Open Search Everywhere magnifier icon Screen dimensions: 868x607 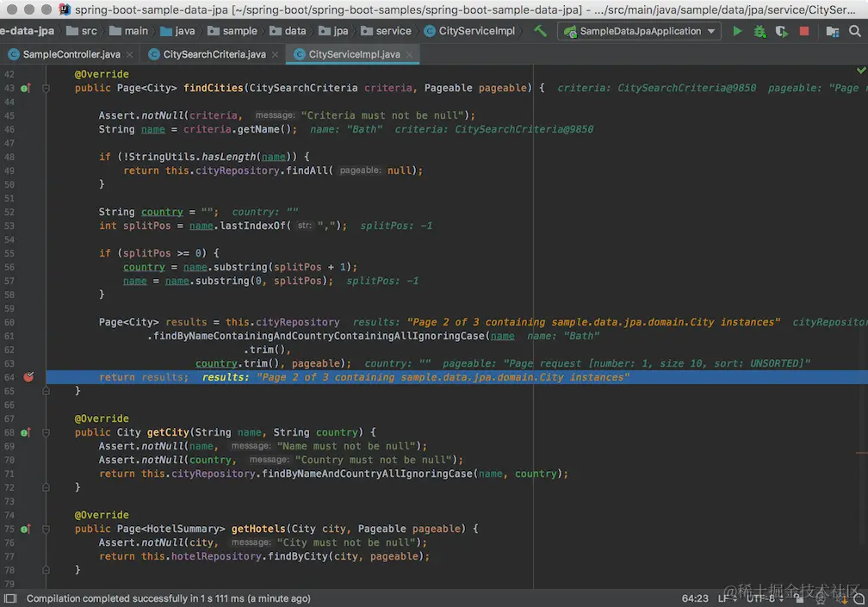pos(855,32)
